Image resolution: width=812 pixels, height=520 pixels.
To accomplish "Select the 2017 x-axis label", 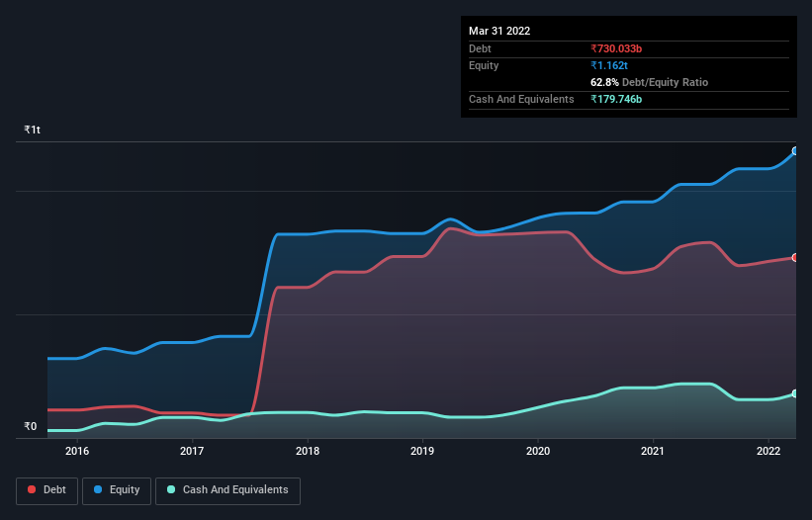I will click(192, 451).
